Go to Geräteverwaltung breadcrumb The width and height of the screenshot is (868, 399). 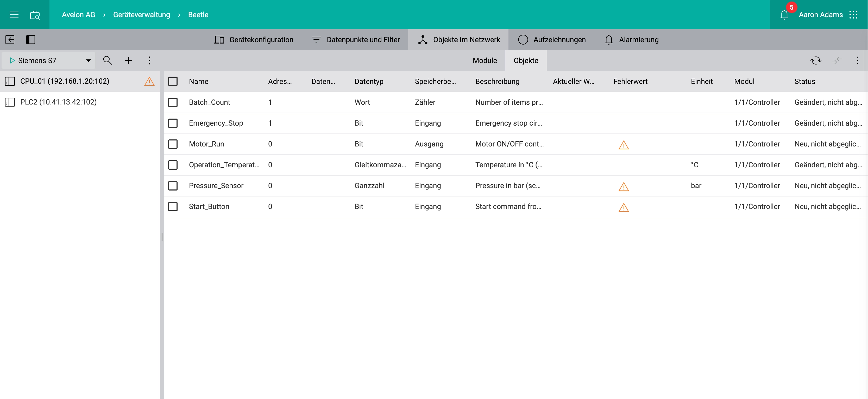tap(142, 15)
